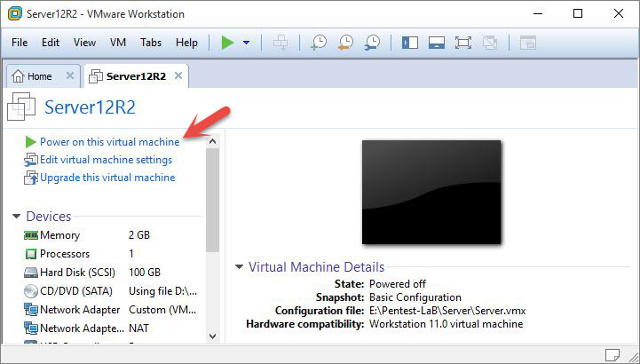Open the snapshot manager toolbar icon

pos(373,43)
